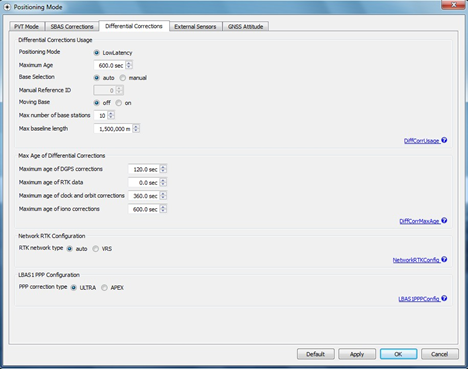Click the Cancel button

click(x=440, y=354)
